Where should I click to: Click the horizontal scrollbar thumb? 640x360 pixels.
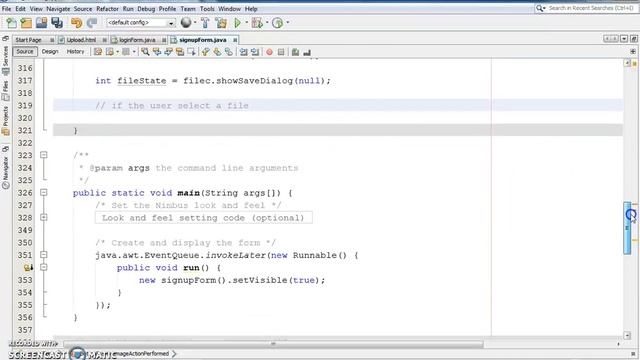[x=273, y=344]
